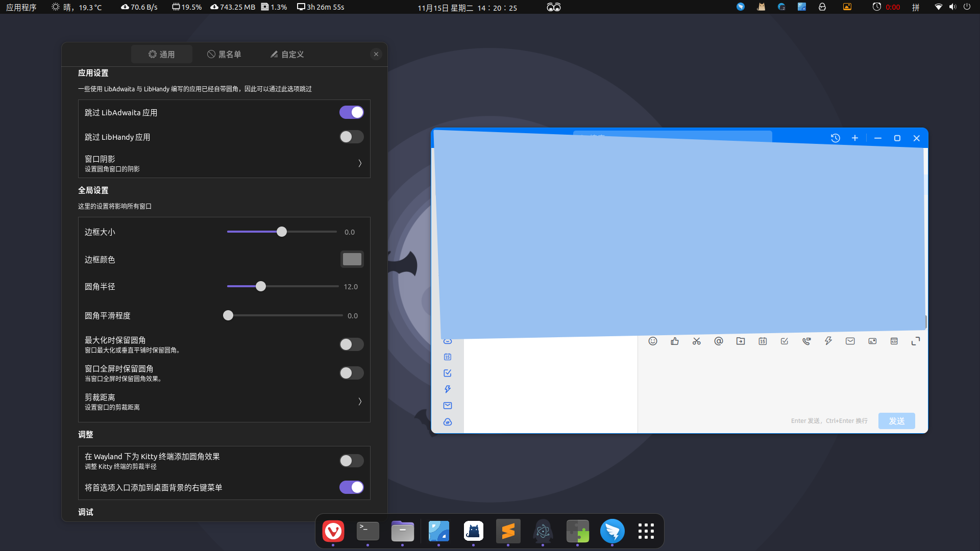The width and height of the screenshot is (980, 551).
Task: Click the scissors screenshot icon
Action: (x=696, y=341)
